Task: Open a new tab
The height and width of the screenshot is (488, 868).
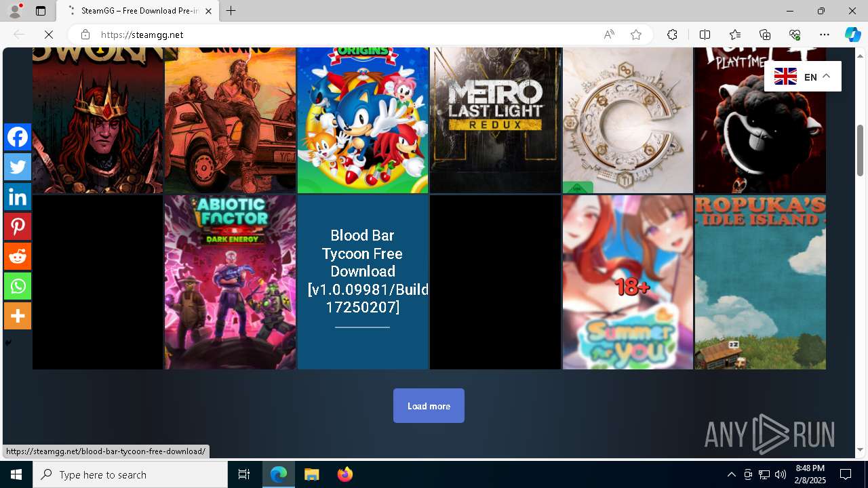Action: point(231,11)
